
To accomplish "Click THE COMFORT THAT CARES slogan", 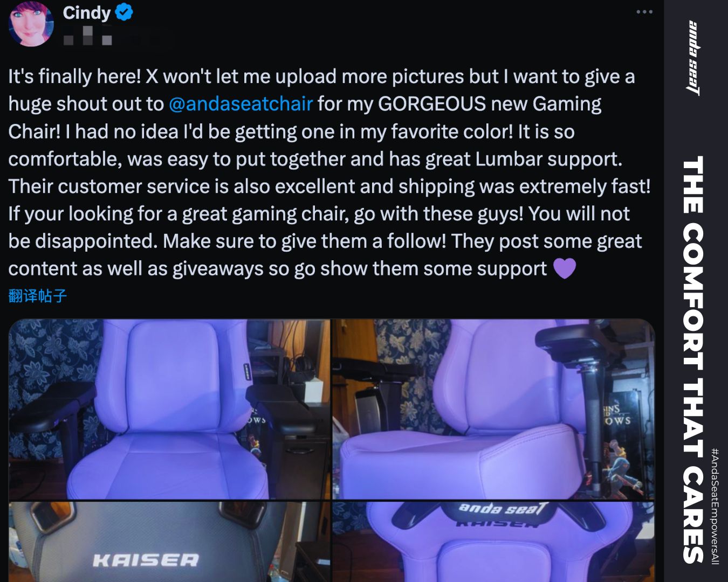I will click(693, 359).
